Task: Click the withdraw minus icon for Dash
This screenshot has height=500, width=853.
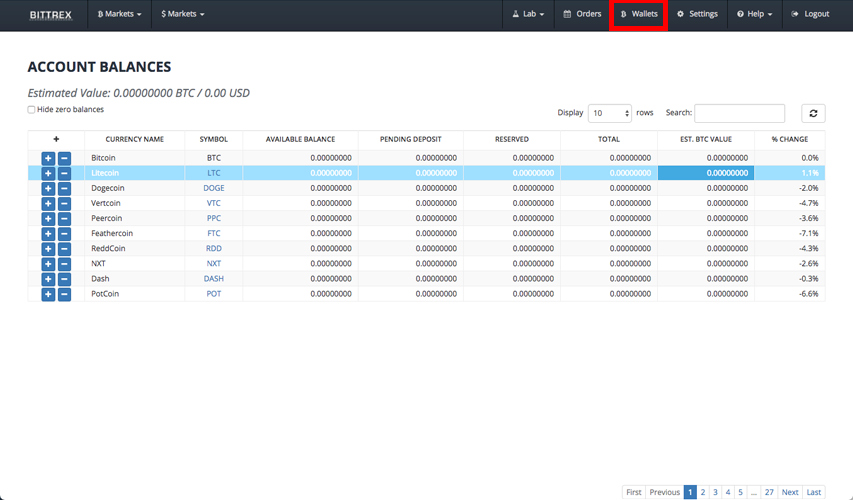Action: (64, 279)
